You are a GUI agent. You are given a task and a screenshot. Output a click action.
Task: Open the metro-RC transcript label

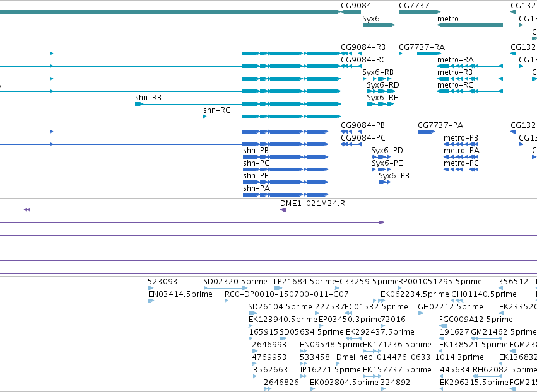tap(455, 85)
